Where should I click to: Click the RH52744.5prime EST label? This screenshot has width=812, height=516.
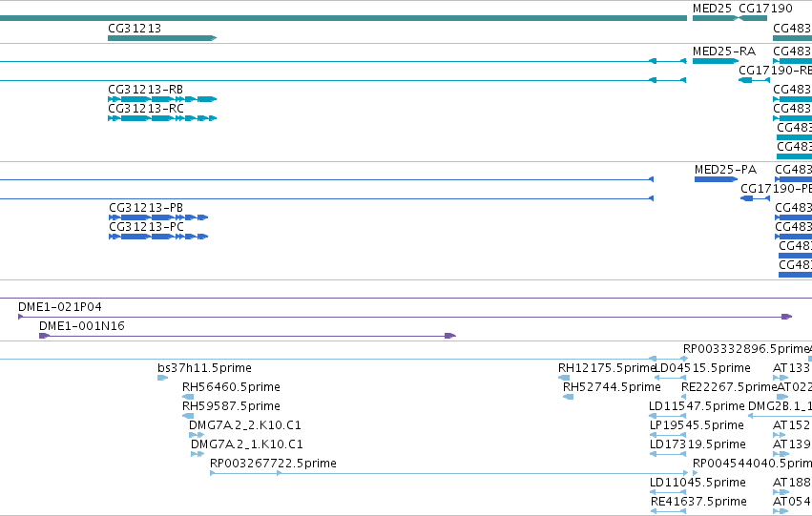pos(612,387)
